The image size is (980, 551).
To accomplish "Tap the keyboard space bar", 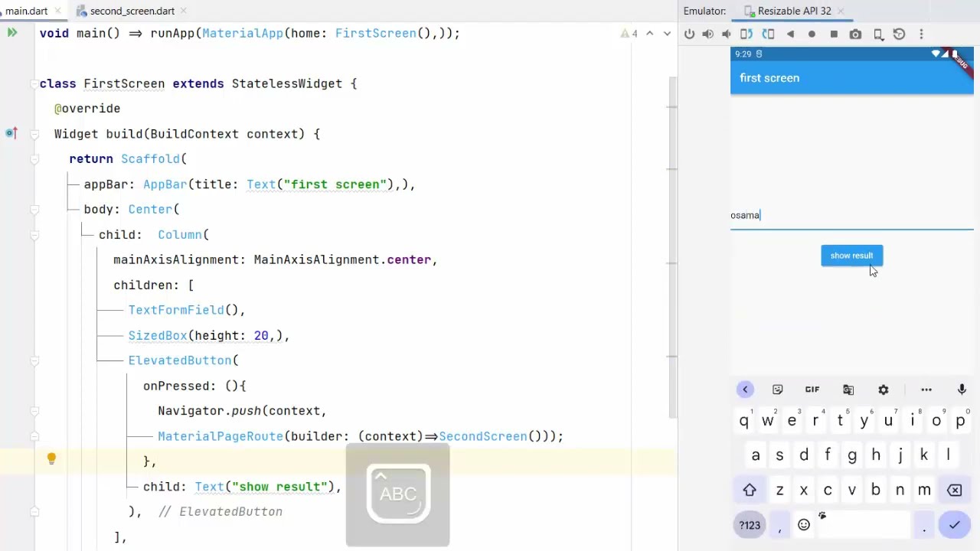I will point(864,525).
